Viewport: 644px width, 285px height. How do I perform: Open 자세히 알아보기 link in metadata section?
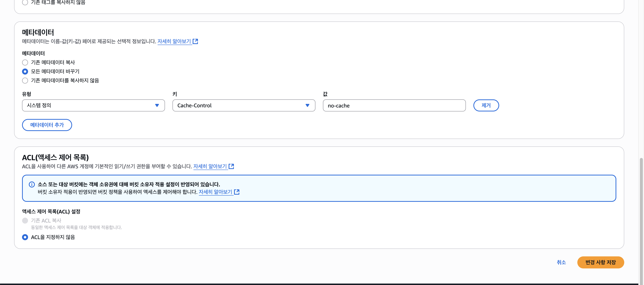point(174,41)
